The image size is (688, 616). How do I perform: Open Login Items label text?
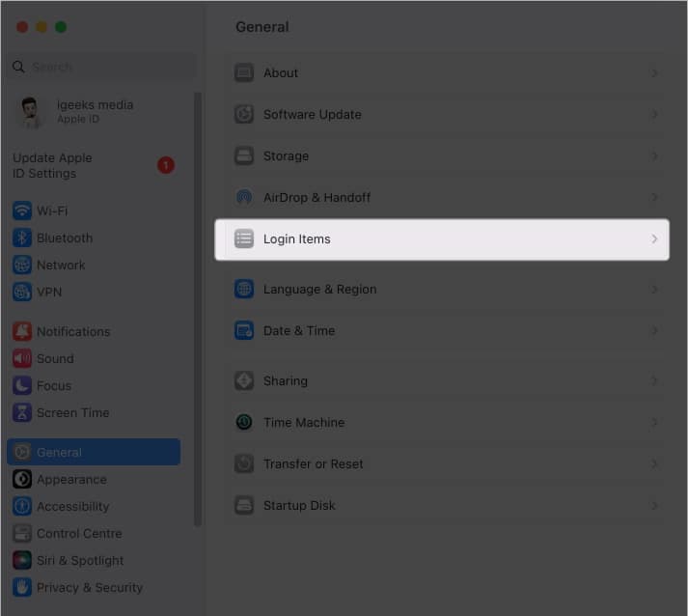(296, 238)
